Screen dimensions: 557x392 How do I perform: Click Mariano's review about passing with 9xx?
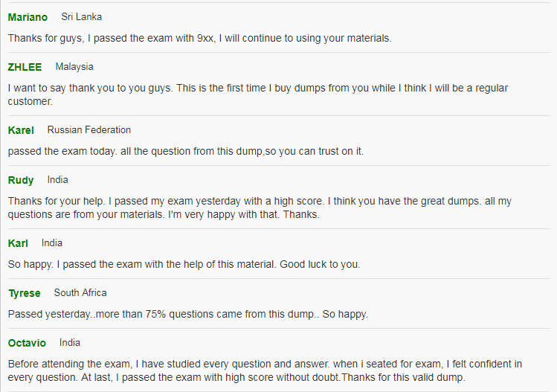pyautogui.click(x=199, y=38)
